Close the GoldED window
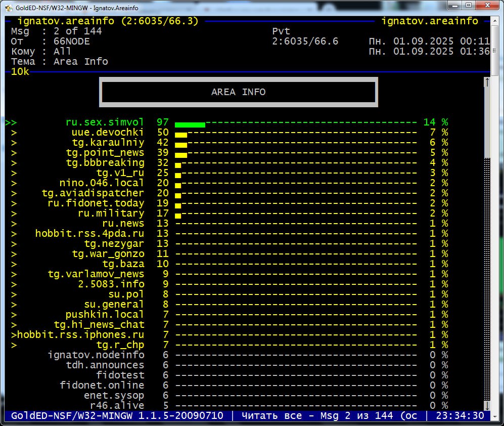This screenshot has width=504, height=426. coord(489,6)
